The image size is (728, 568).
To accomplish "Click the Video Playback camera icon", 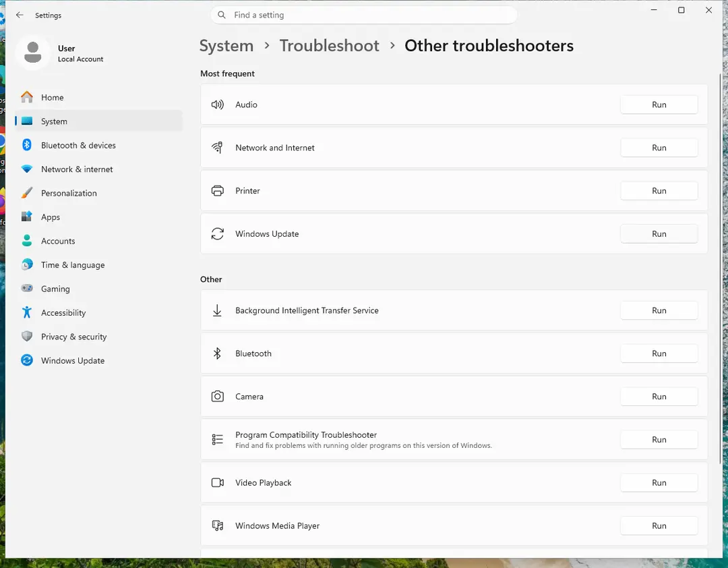I will coord(217,482).
